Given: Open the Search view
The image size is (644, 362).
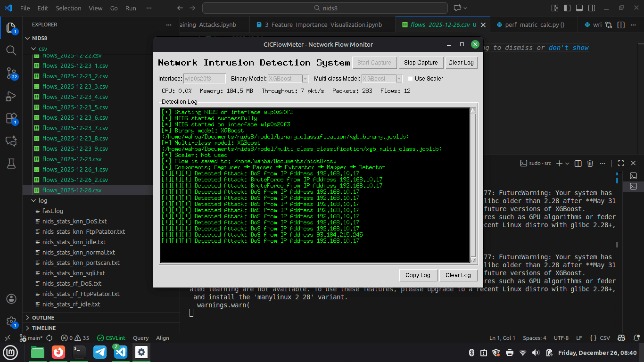Looking at the screenshot, I should pos(11,49).
